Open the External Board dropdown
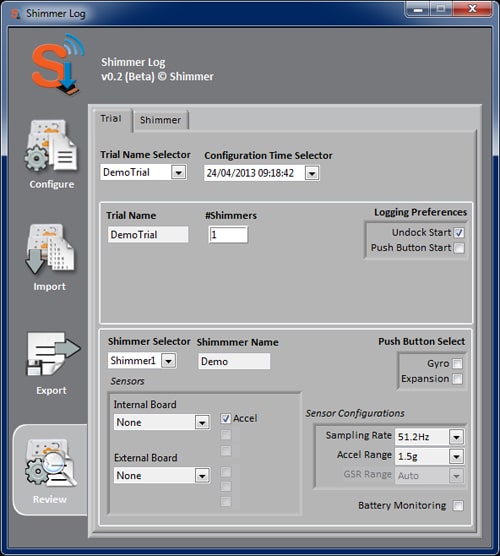The image size is (500, 556). point(202,476)
